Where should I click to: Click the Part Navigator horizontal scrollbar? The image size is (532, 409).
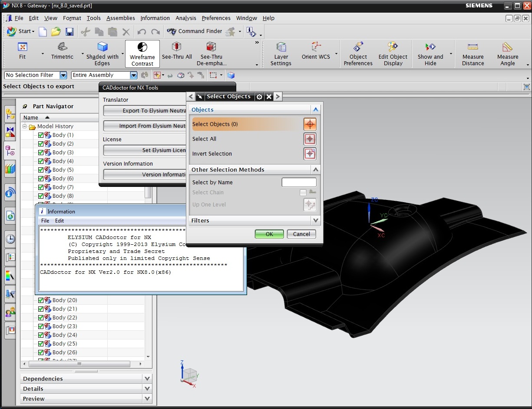click(79, 364)
